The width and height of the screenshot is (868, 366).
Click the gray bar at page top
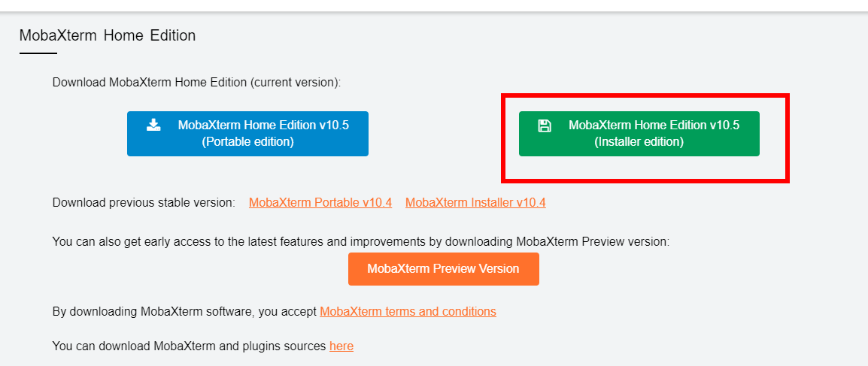coord(434,11)
